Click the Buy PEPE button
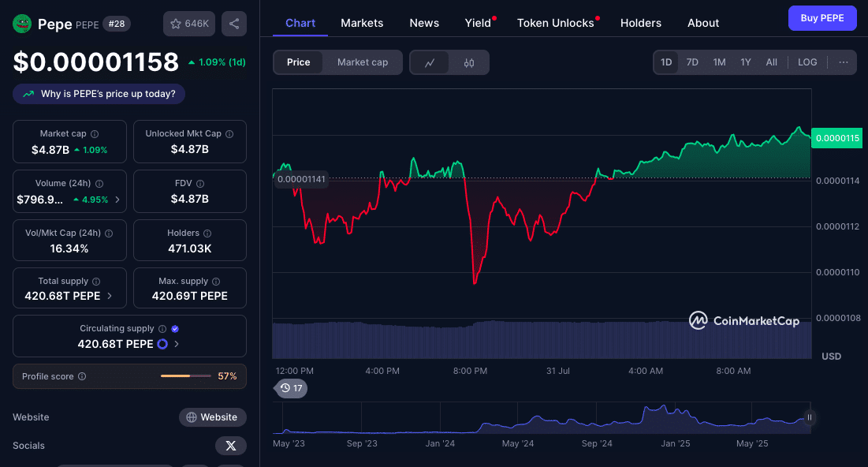The height and width of the screenshot is (467, 868). tap(822, 18)
